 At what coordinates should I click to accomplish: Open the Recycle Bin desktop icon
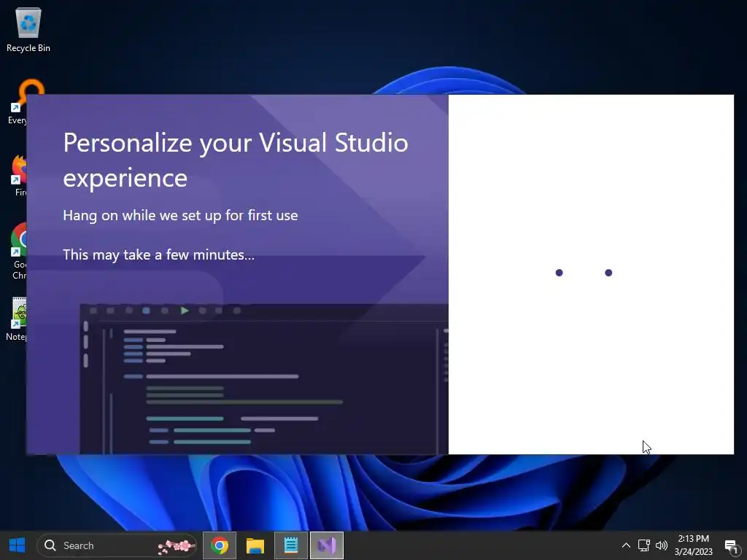[x=28, y=29]
